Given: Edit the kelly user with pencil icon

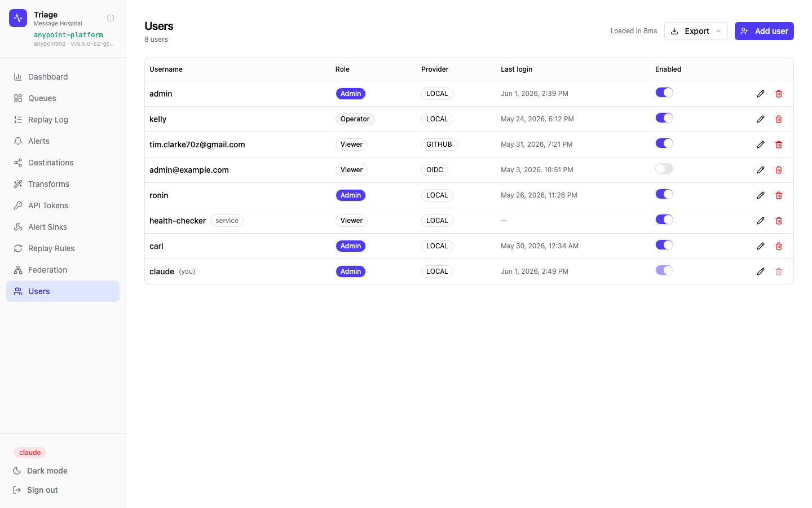Looking at the screenshot, I should 761,119.
